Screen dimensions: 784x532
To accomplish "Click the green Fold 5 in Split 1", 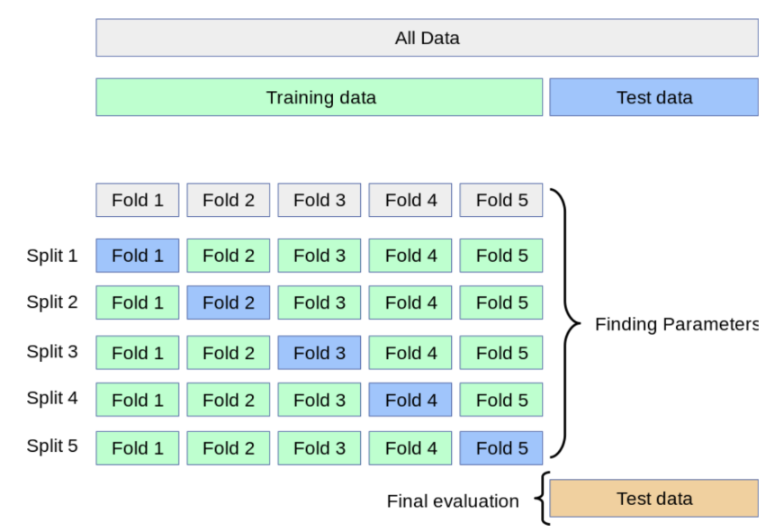I will 501,256.
